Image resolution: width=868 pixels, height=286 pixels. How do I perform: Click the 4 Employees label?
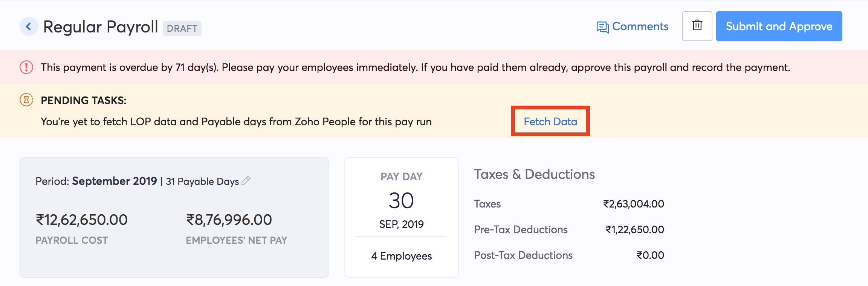(x=401, y=256)
